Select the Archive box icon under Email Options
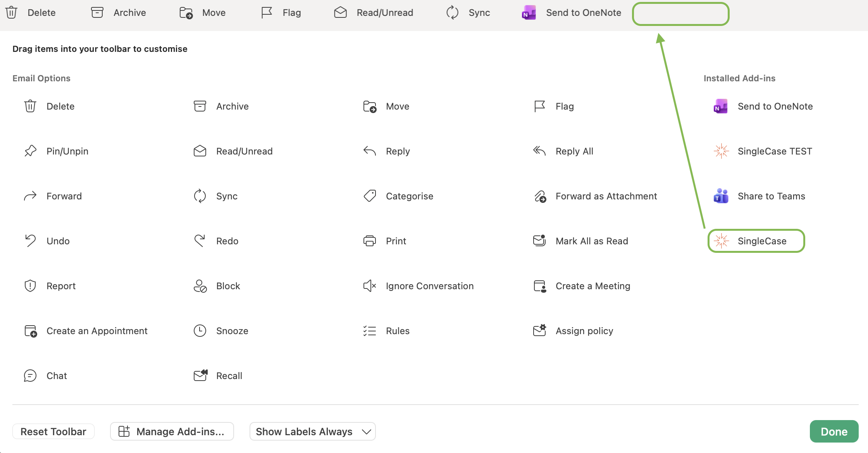The width and height of the screenshot is (868, 453). click(200, 106)
